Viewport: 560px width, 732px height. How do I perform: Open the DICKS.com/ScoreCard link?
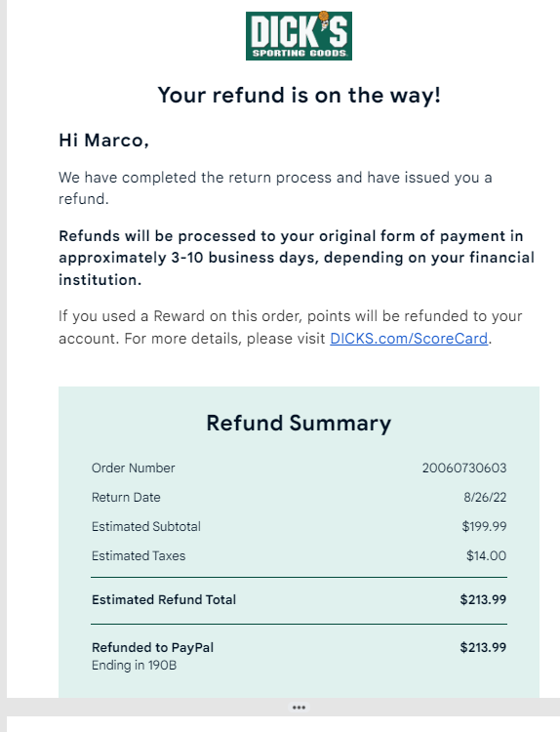point(409,338)
